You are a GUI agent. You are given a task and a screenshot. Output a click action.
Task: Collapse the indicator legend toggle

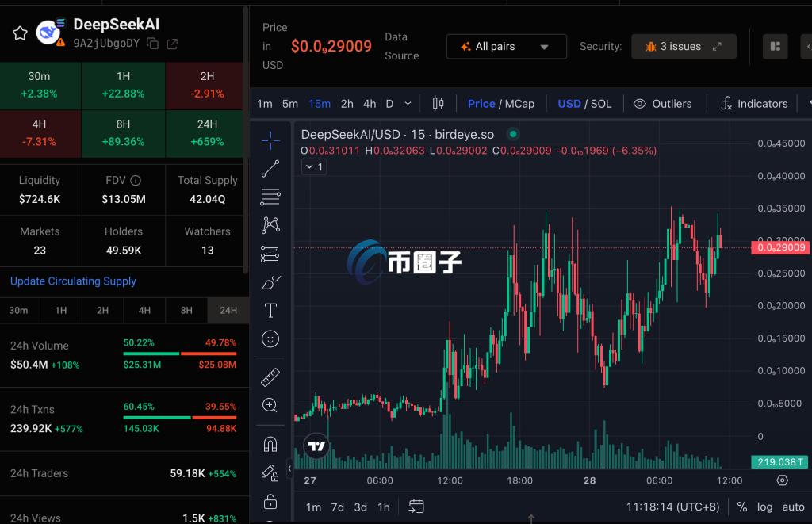click(x=314, y=166)
